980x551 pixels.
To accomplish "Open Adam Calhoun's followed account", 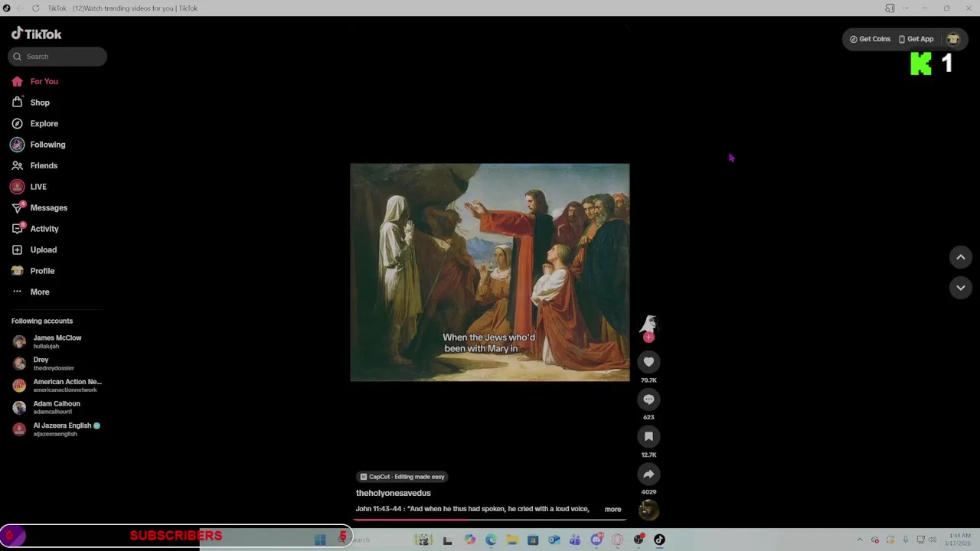I will 47,407.
